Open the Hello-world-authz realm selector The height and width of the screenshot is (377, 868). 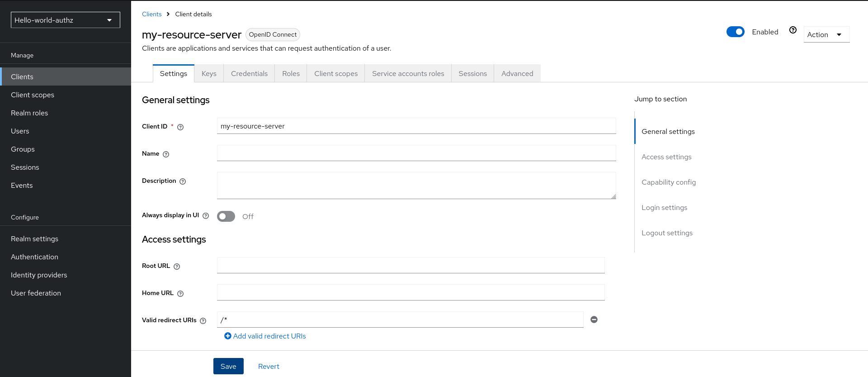(x=66, y=20)
